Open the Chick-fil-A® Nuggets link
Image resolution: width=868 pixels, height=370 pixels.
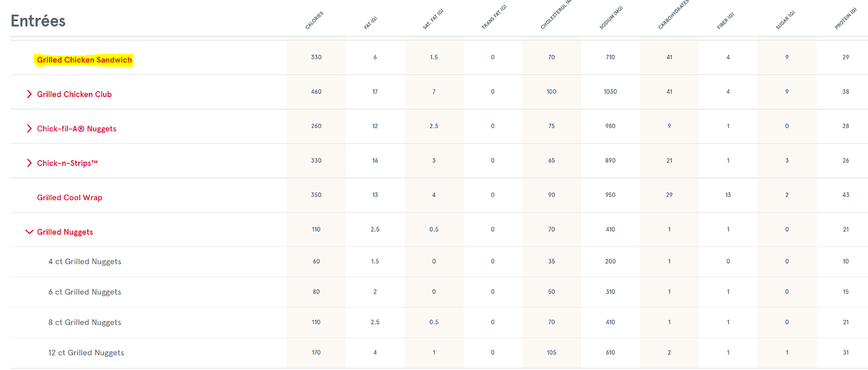(x=77, y=129)
